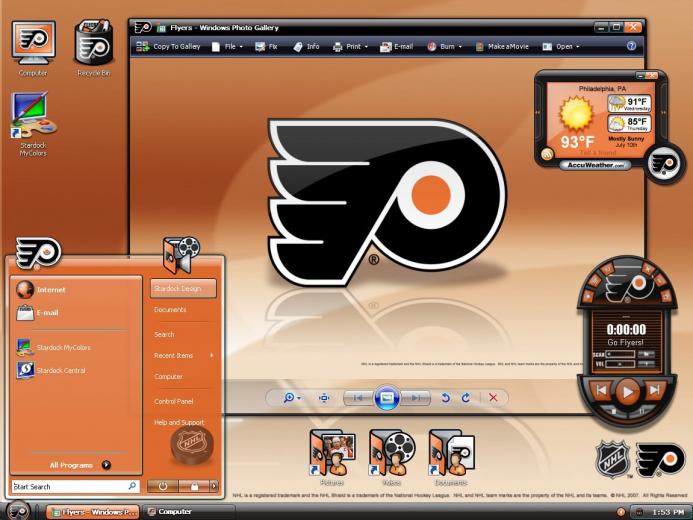Click the magnifier icon in Start Search box
693x520 pixels.
132,486
